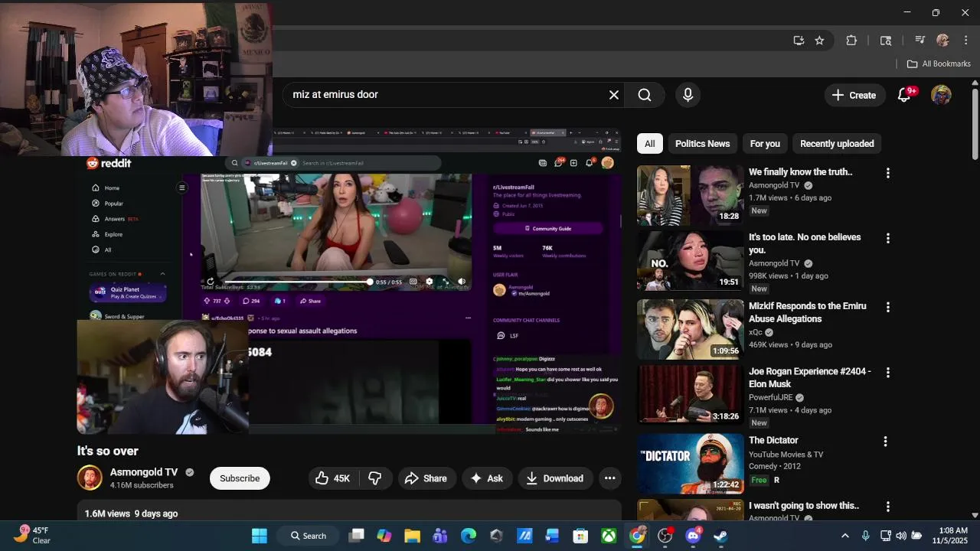The height and width of the screenshot is (551, 980).
Task: Open OBS Studio from taskbar
Action: [x=665, y=536]
